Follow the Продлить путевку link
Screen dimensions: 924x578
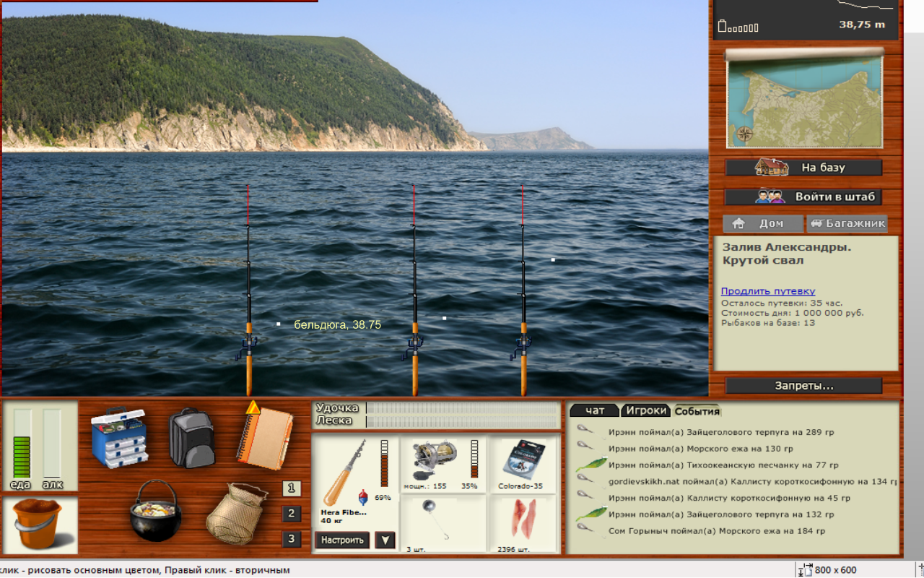[767, 291]
